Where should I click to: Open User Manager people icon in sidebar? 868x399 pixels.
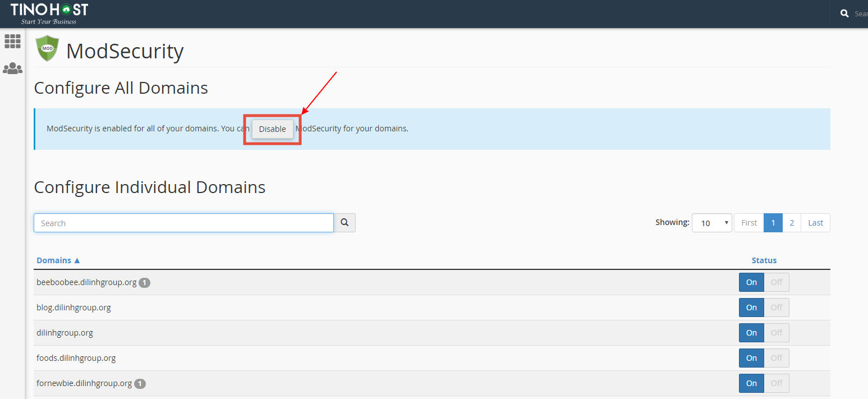(x=12, y=68)
